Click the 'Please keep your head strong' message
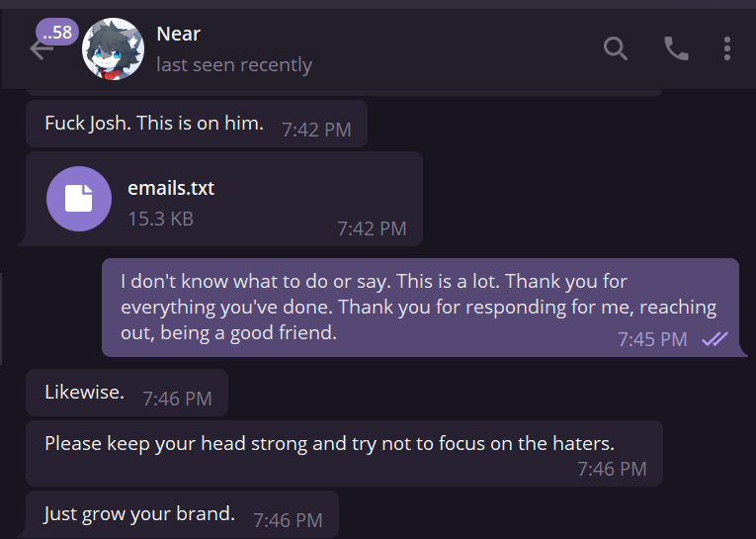 click(x=329, y=443)
